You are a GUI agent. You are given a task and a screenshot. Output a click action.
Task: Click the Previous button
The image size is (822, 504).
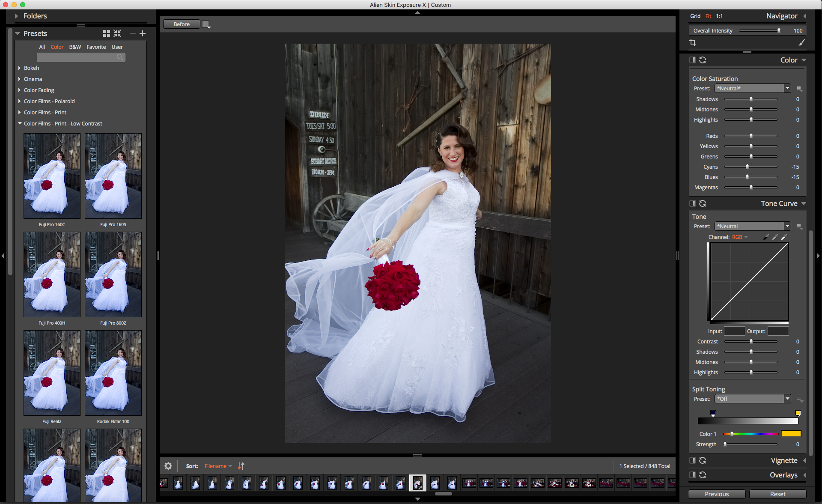(716, 494)
